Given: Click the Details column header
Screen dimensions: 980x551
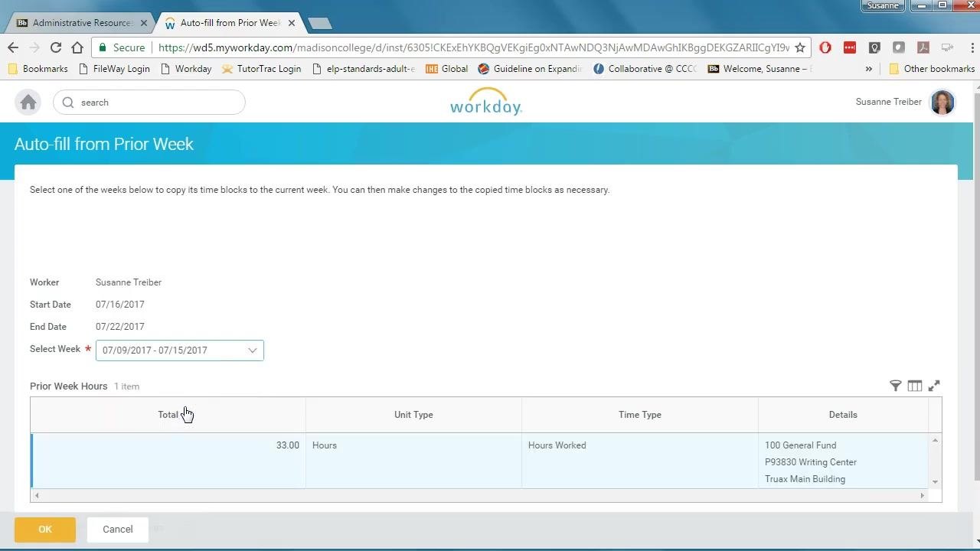Looking at the screenshot, I should [x=843, y=415].
